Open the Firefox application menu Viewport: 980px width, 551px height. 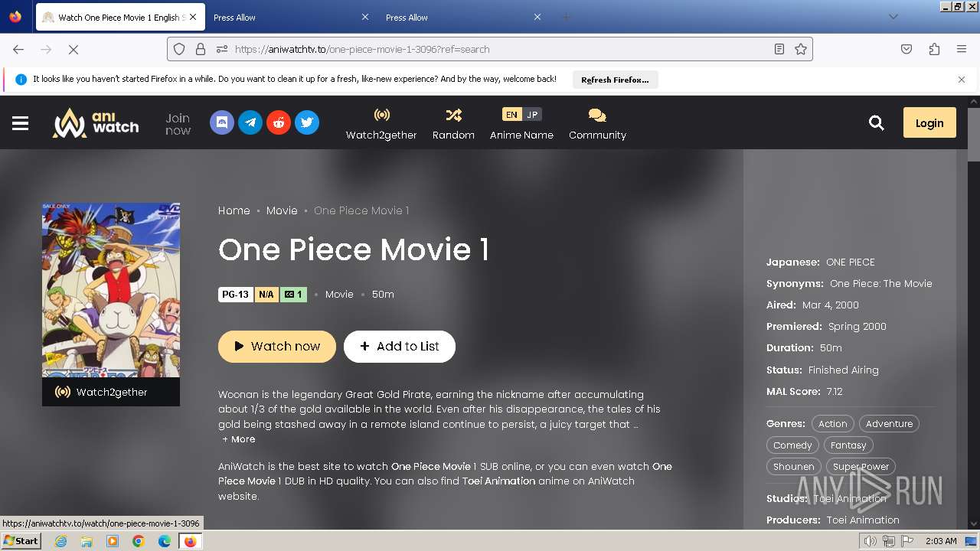point(962,49)
